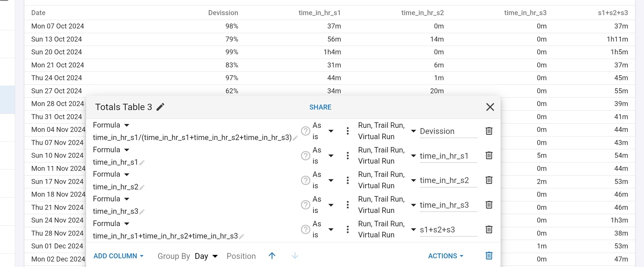Move table position down with arrow

click(295, 256)
